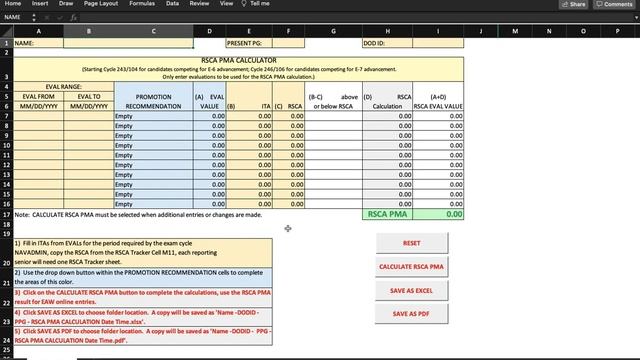Click the ITA cell in row 7

tap(249, 116)
